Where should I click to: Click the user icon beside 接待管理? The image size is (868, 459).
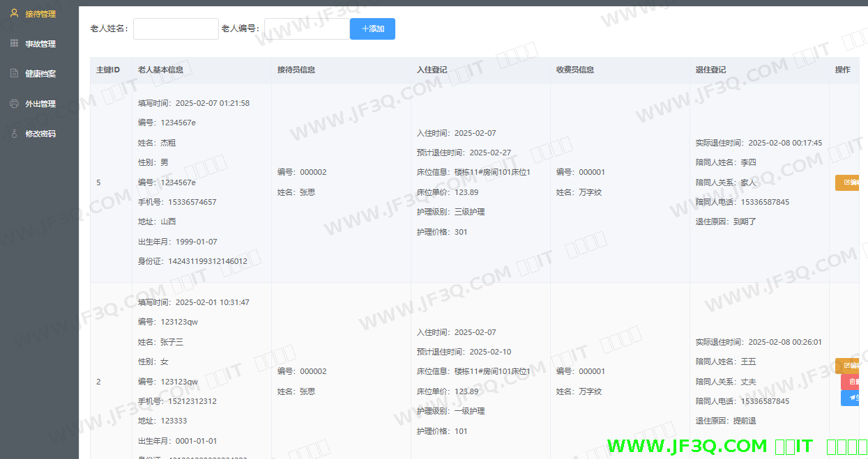(14, 13)
